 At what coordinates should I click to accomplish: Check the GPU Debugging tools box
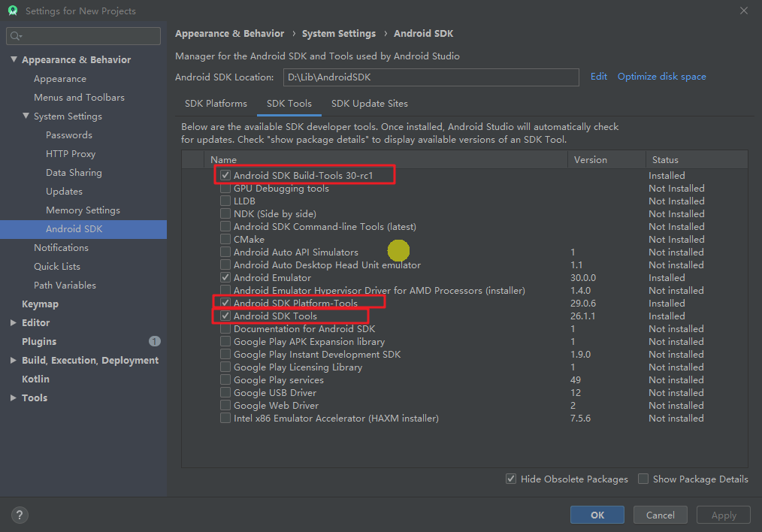(x=225, y=188)
